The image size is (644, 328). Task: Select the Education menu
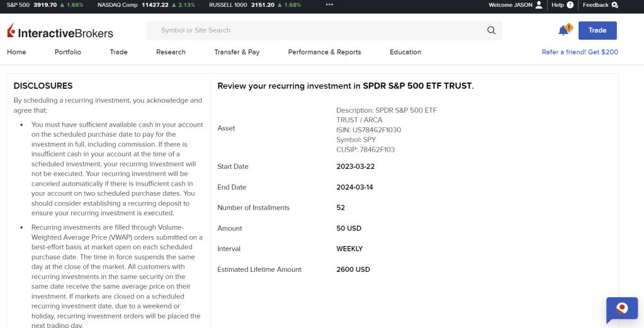click(405, 52)
